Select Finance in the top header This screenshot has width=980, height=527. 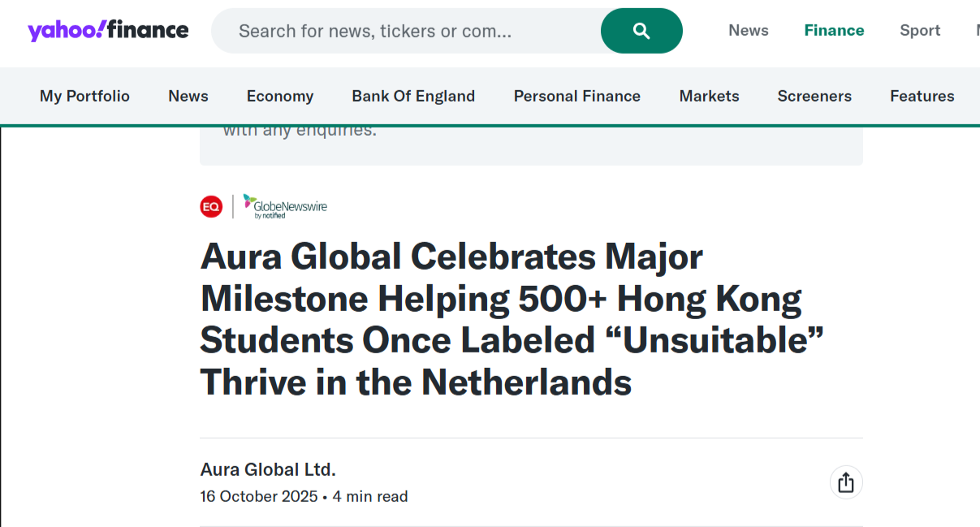[x=834, y=31]
